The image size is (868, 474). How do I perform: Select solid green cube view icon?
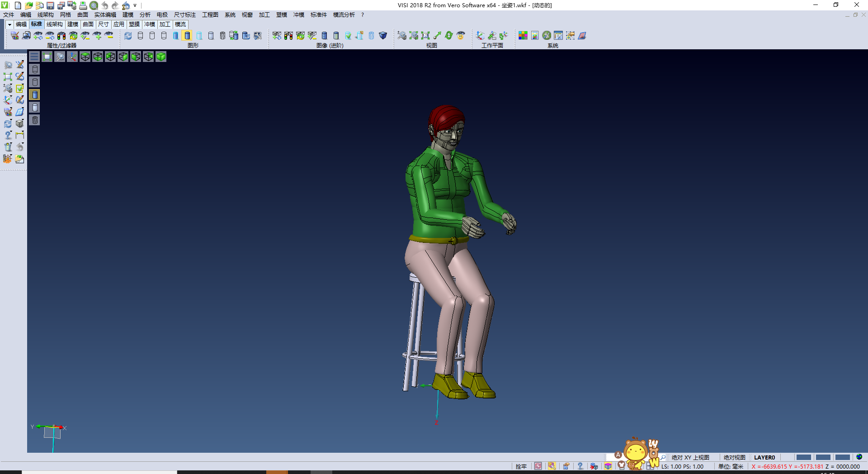point(161,57)
